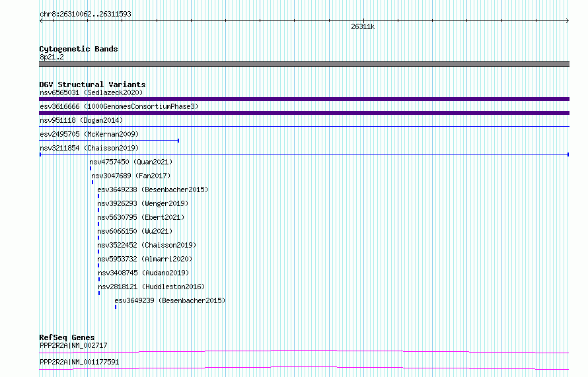Click the 8p21.2 band label

click(52, 57)
